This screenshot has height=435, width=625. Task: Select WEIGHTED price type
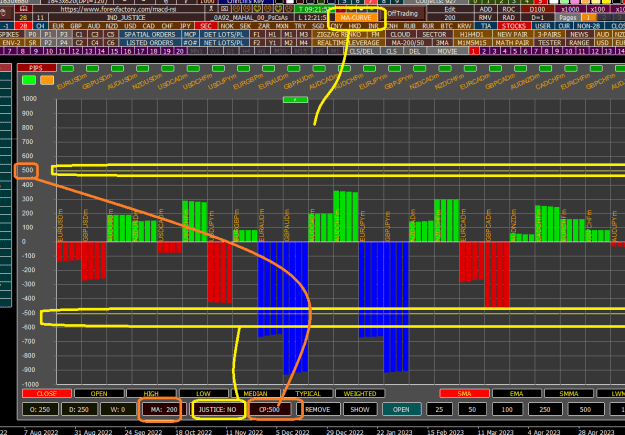360,394
